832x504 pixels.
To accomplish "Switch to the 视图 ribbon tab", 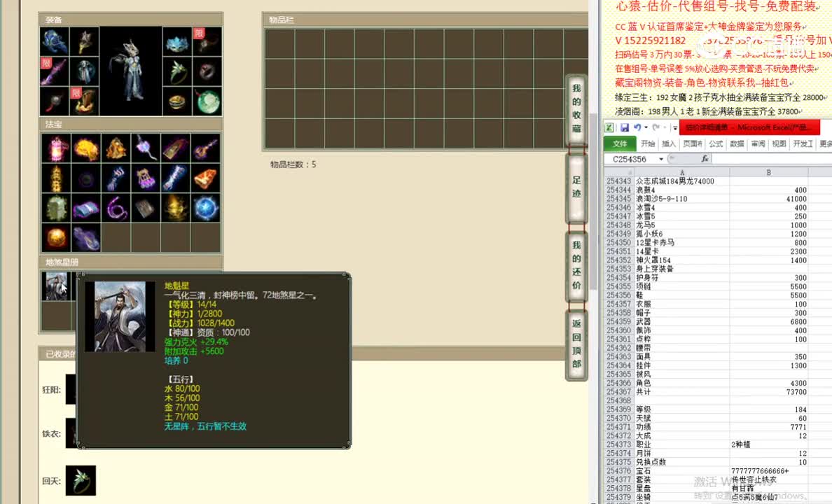I will (779, 143).
